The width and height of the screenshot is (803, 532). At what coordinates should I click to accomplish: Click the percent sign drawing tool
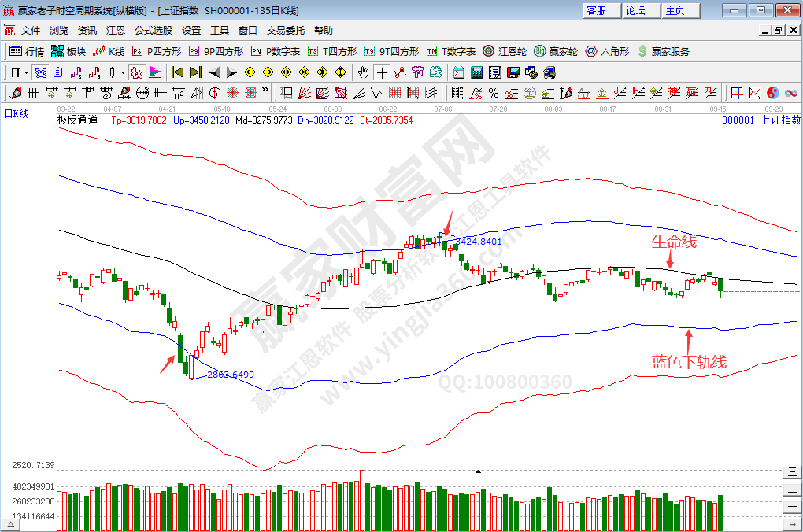click(494, 93)
